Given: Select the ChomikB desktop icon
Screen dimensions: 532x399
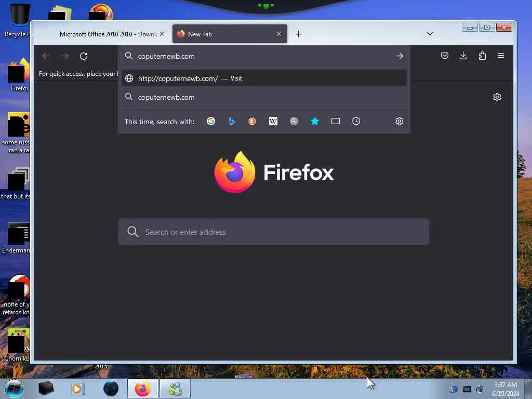Looking at the screenshot, I should click(x=17, y=345).
